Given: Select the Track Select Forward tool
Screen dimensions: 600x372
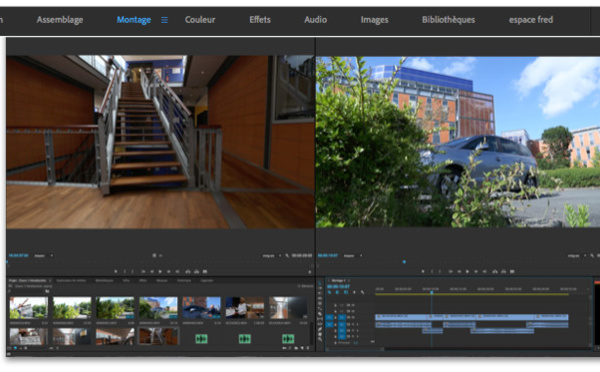Looking at the screenshot, I should [x=320, y=288].
